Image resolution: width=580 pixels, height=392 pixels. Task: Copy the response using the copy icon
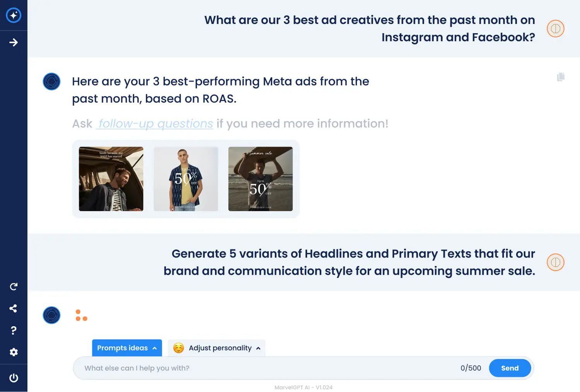coord(561,77)
